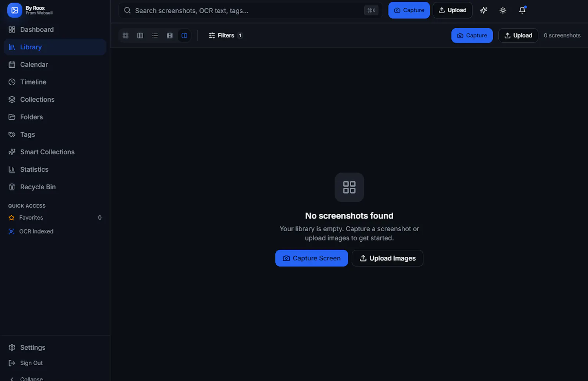Select Library in the sidebar
This screenshot has height=381, width=588.
55,47
